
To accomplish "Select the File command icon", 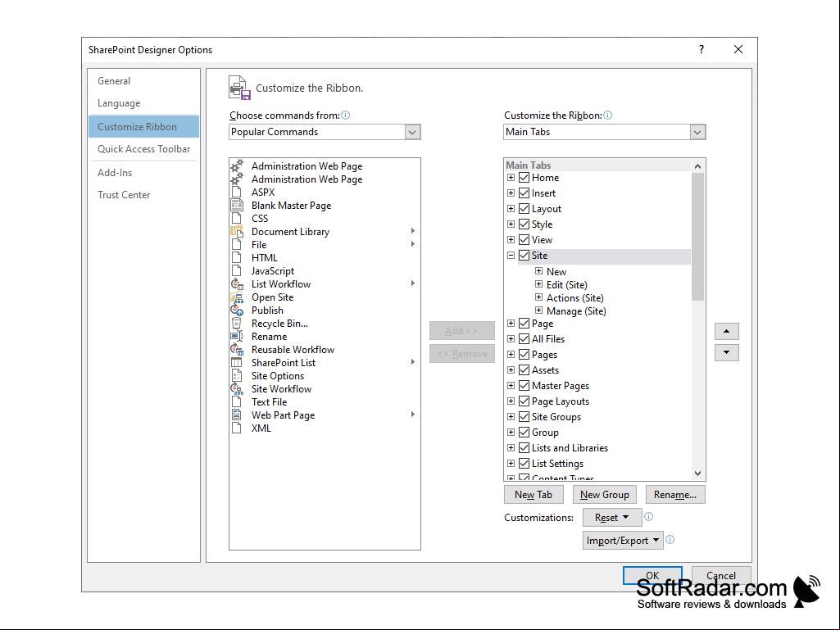I will coord(237,245).
